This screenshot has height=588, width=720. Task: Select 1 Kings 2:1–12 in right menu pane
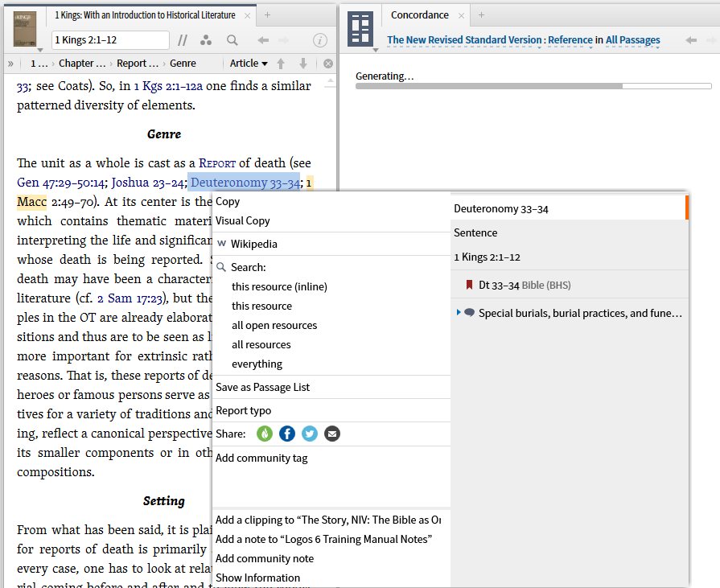pyautogui.click(x=570, y=257)
